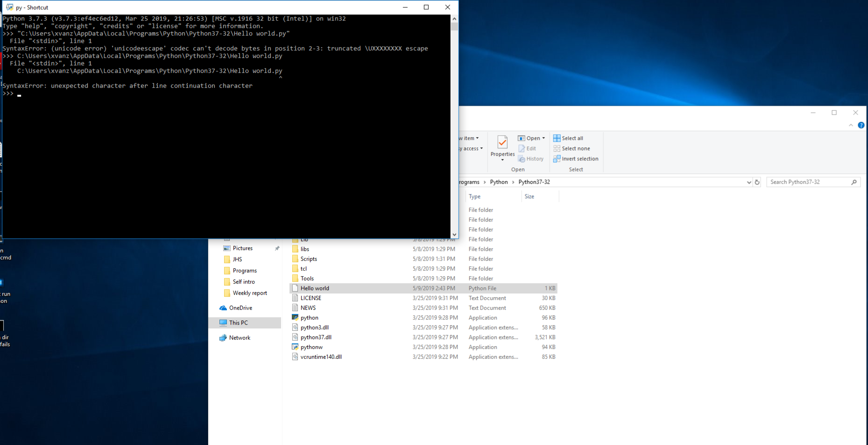Click the Invert selection icon
868x445 pixels.
click(557, 159)
